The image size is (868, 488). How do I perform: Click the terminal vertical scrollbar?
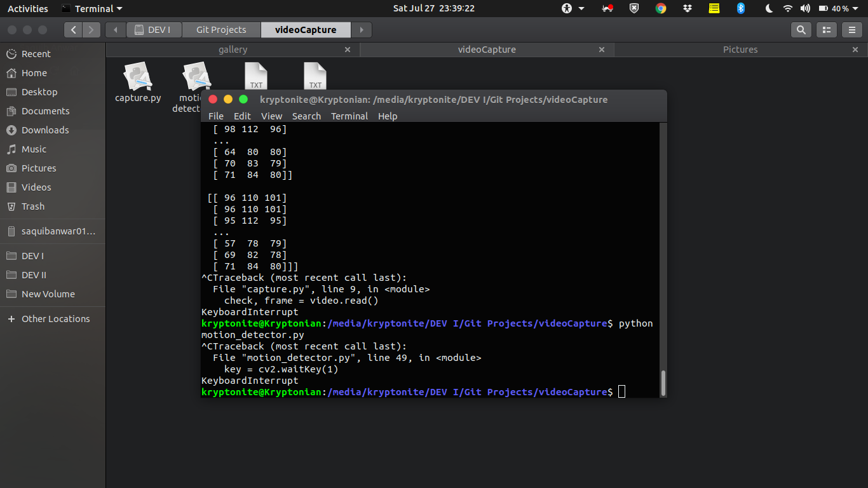click(661, 383)
